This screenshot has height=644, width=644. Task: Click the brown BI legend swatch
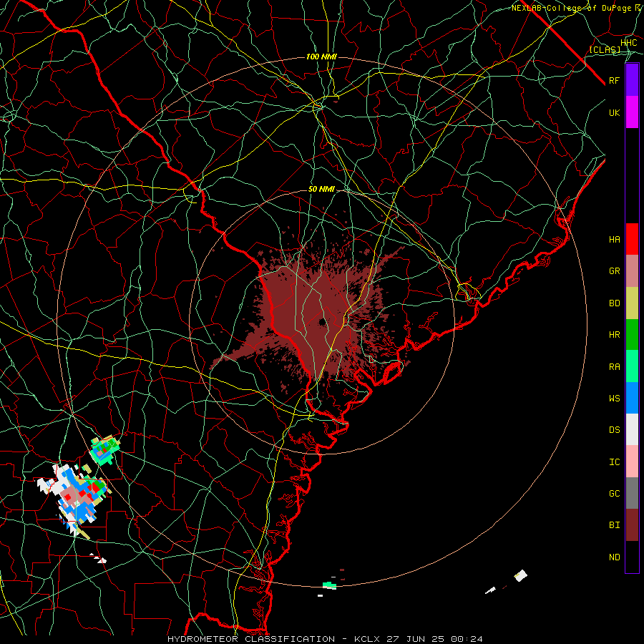click(x=632, y=525)
